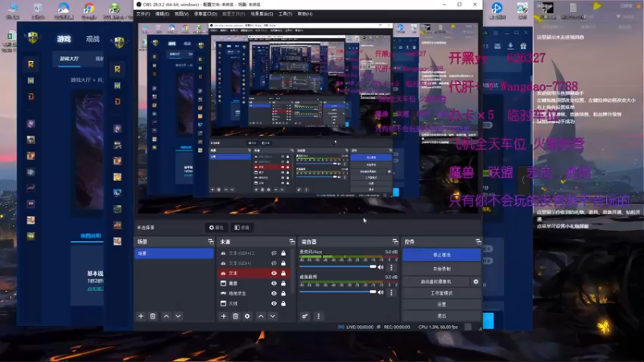Show the hidden 文本 (GDI+) 2 source
The width and height of the screenshot is (644, 362).
point(274,253)
